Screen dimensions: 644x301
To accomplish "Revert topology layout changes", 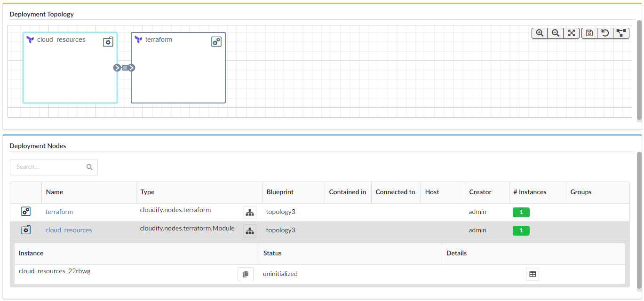I will (605, 33).
